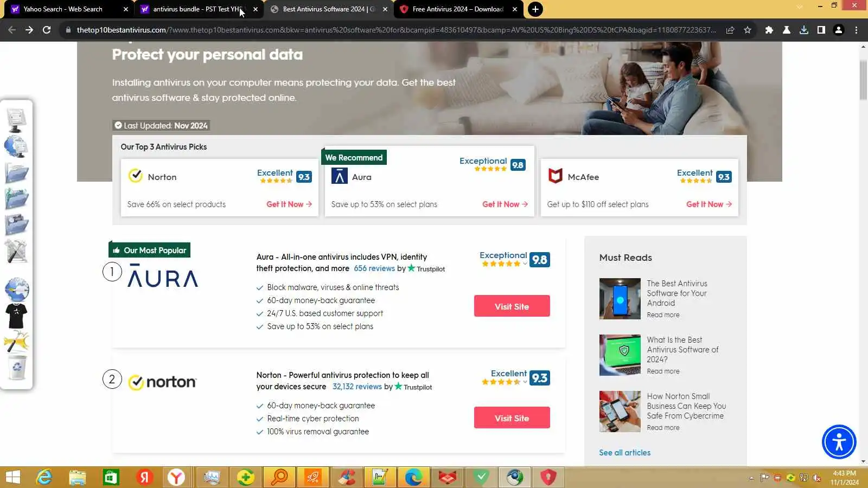
Task: Open the recycle bin icon in sidebar dock
Action: [x=17, y=368]
